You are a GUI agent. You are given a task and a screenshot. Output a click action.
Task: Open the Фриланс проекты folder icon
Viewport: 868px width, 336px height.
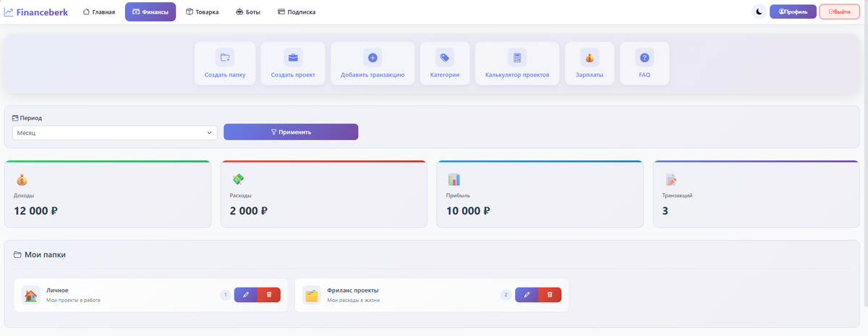tap(312, 295)
